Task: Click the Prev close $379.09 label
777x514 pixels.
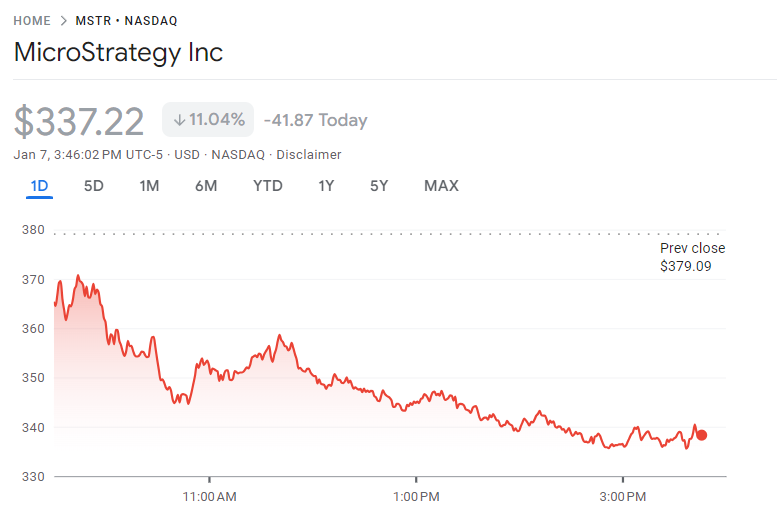Action: pyautogui.click(x=692, y=257)
